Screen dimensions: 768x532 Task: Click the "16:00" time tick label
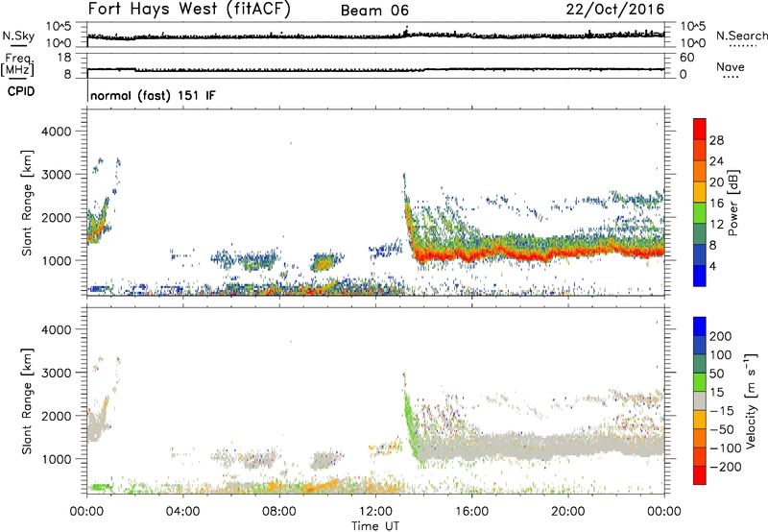pos(471,512)
